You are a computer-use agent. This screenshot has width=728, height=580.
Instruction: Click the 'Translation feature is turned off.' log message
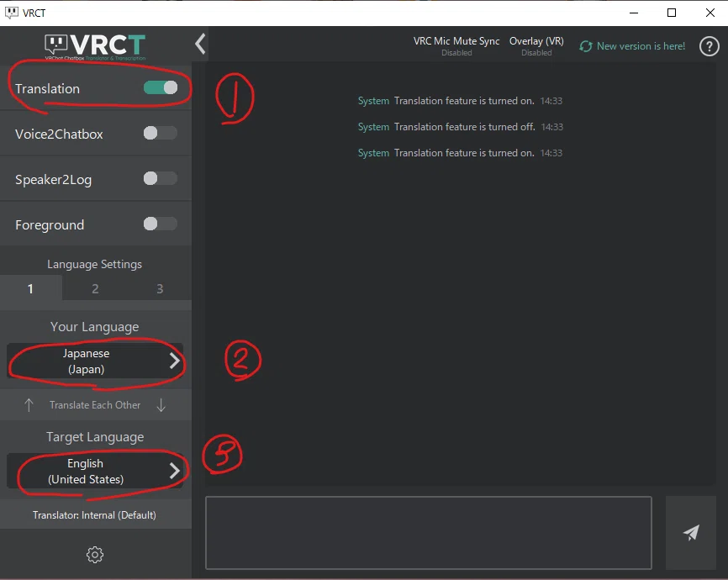(x=464, y=127)
